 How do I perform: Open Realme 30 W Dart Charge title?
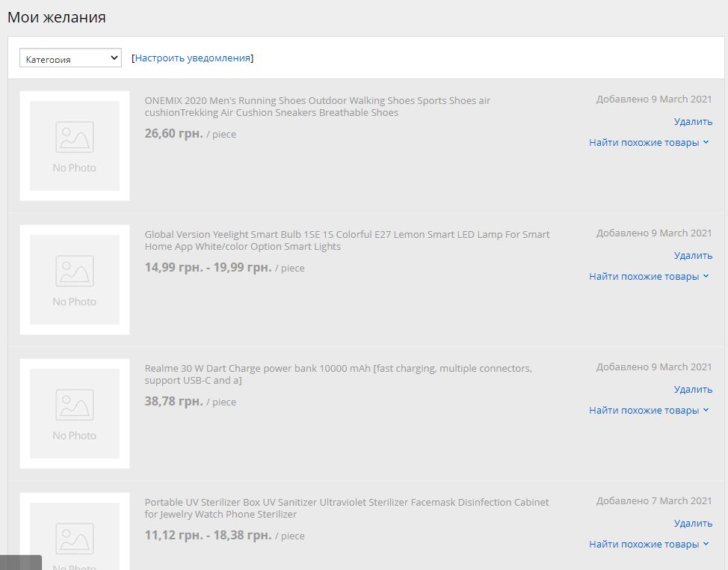338,374
